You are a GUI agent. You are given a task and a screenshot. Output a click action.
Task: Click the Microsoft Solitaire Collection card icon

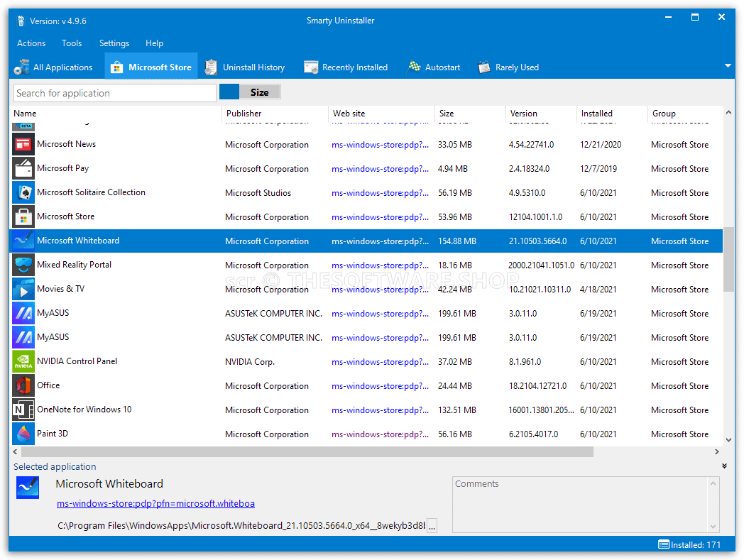click(23, 192)
